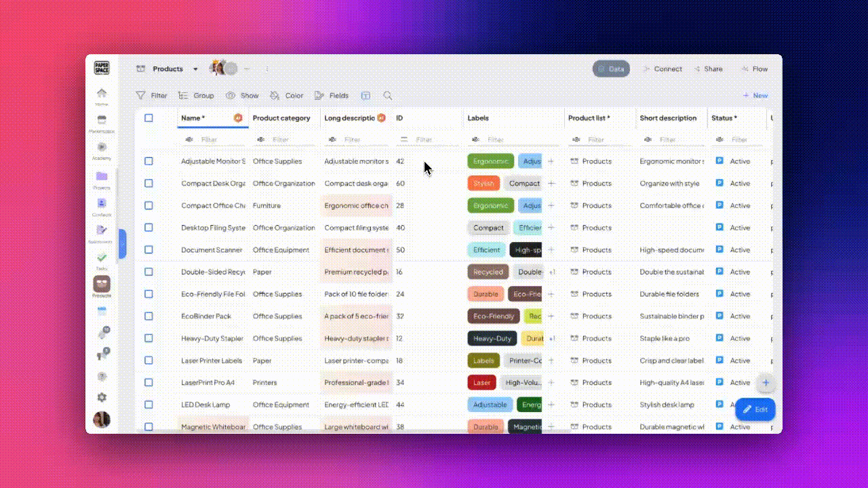This screenshot has width=868, height=488.
Task: Open Tasks with the green checkmark icon
Action: [x=102, y=259]
